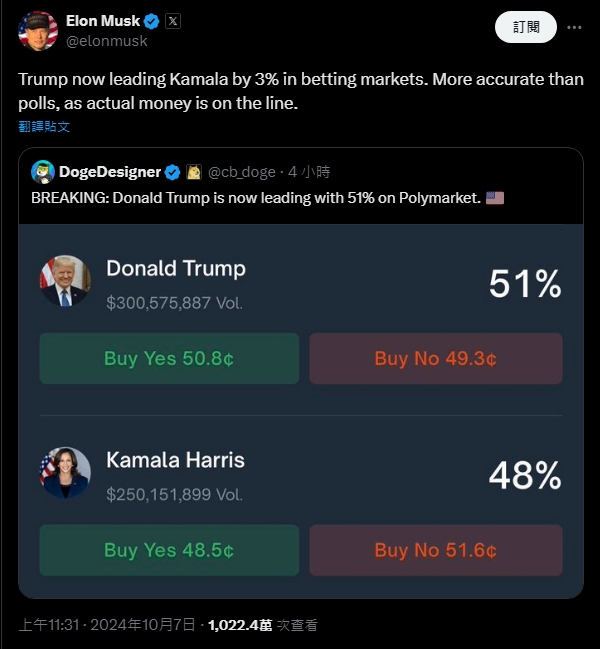Click Elon Musk's profile avatar
Image resolution: width=600 pixels, height=649 pixels.
pos(38,30)
